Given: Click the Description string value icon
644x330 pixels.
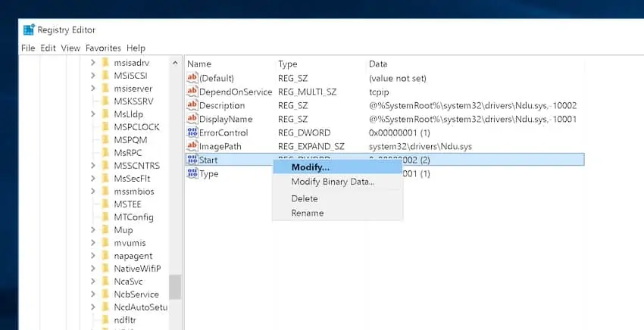Looking at the screenshot, I should (x=192, y=105).
